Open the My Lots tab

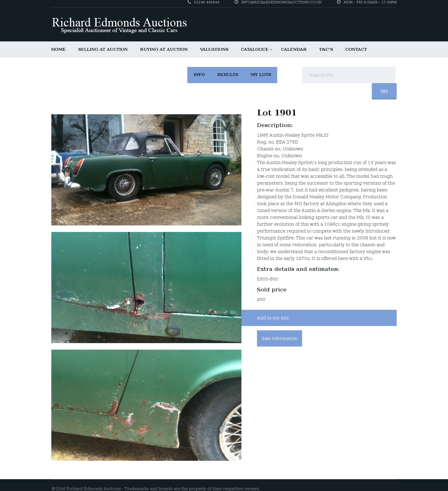pyautogui.click(x=261, y=75)
